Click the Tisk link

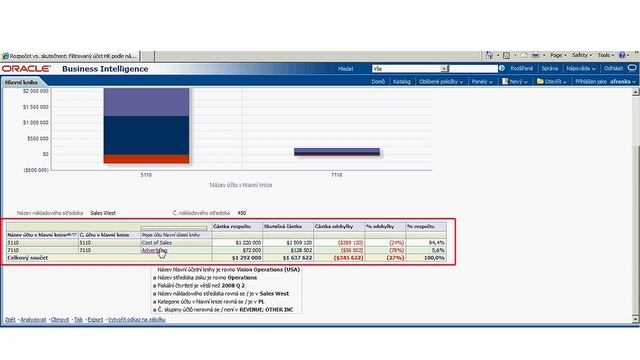click(78, 320)
